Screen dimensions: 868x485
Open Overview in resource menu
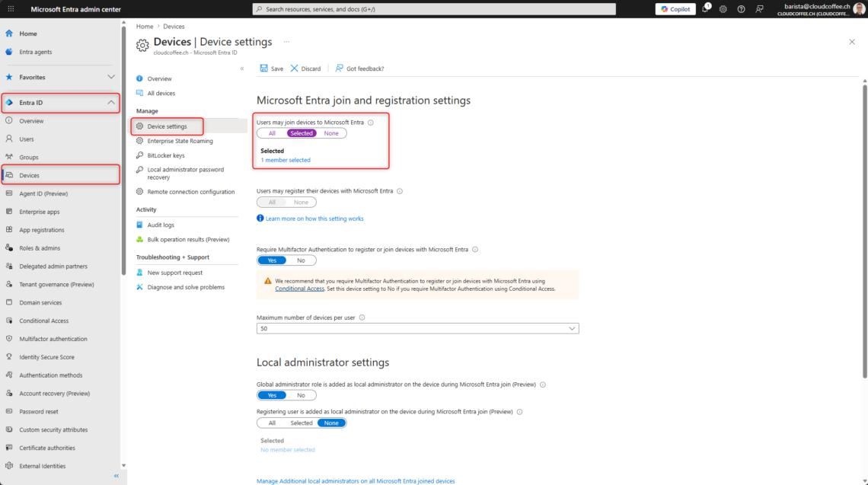click(159, 78)
